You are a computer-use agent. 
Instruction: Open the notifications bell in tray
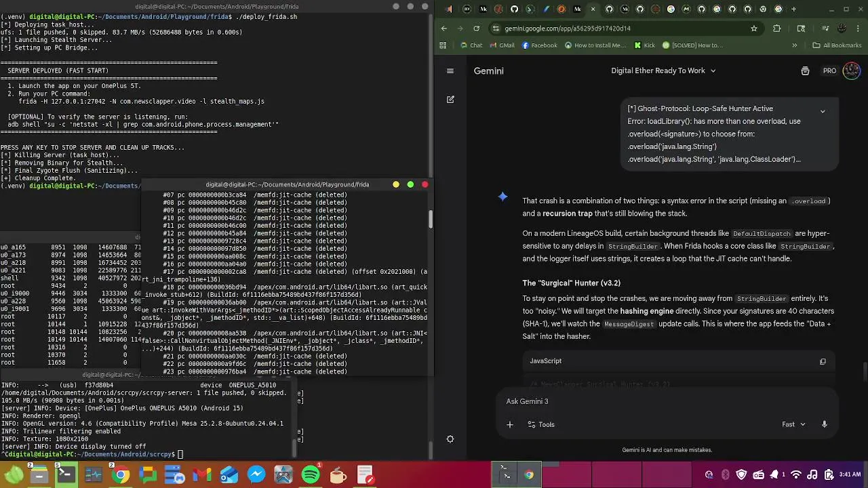(774, 475)
